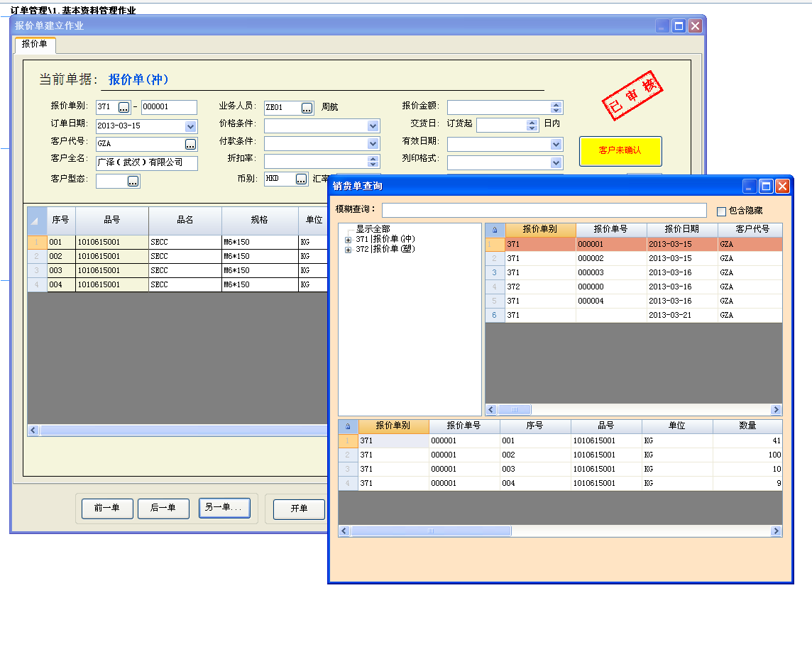Click the 币别 lookup ellipsis button
Screen dimensions: 812x666
coord(301,179)
